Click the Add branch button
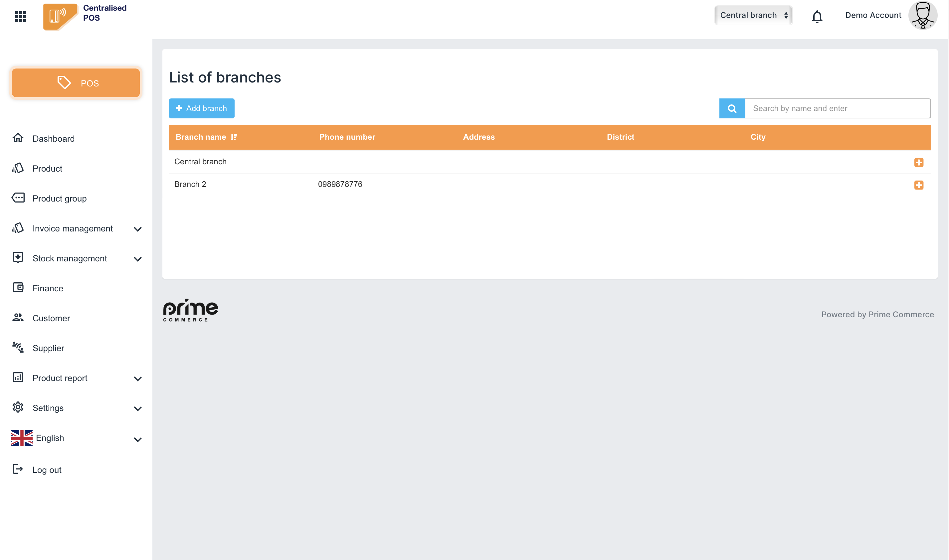The height and width of the screenshot is (560, 949). coord(202,109)
